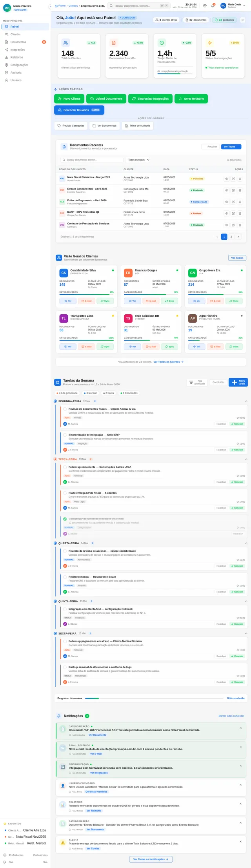Focus the Buscar documento table search field
The height and width of the screenshot is (868, 251).
[92, 160]
